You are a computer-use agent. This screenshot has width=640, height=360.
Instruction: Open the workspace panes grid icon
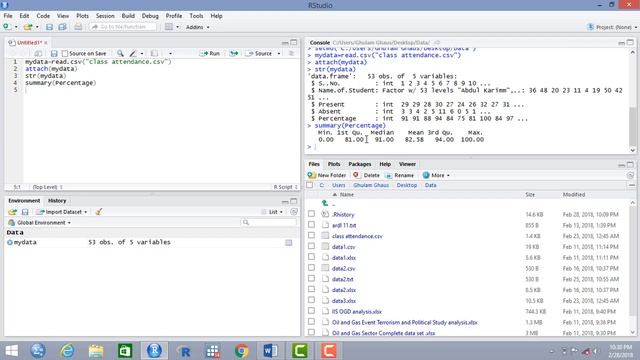pyautogui.click(x=169, y=27)
